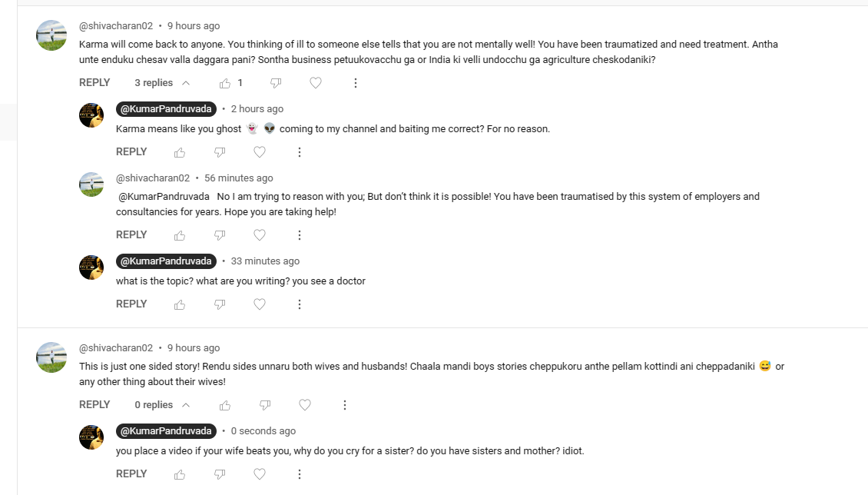Reply to the 'one sided story' comment
The image size is (868, 495).
point(94,405)
